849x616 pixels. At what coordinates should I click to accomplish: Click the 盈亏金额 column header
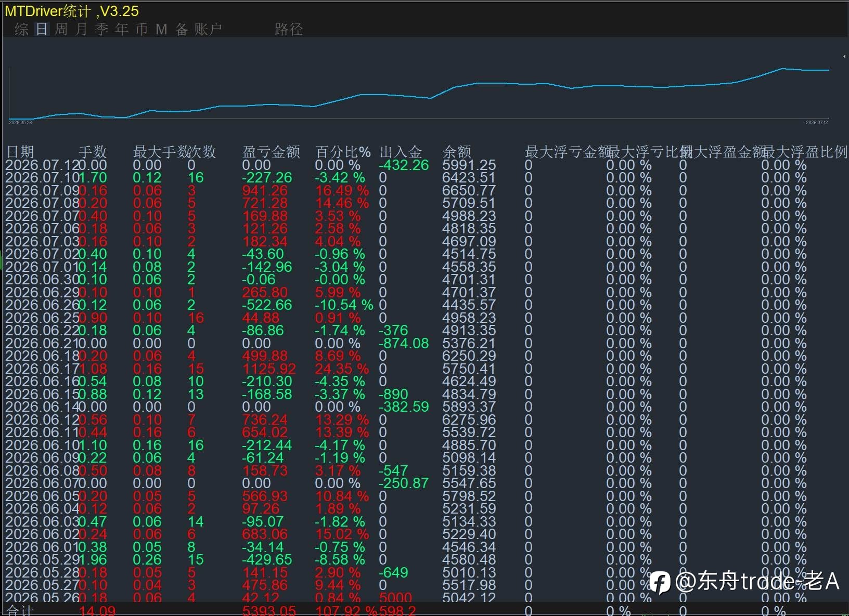coord(271,152)
